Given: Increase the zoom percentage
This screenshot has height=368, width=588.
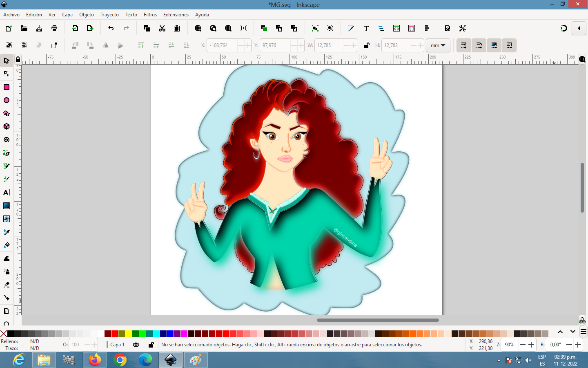Looking at the screenshot, I should [x=531, y=345].
